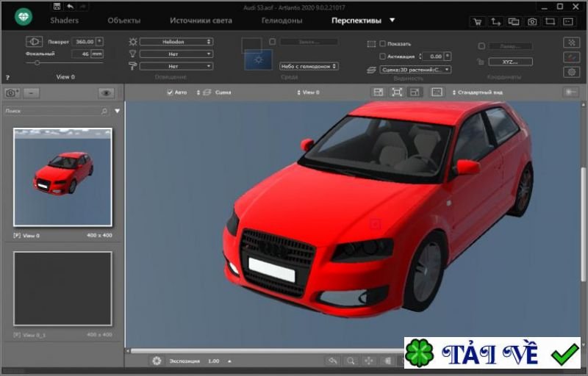
Task: Open the Heliodon lighting dropdown
Action: pos(176,42)
